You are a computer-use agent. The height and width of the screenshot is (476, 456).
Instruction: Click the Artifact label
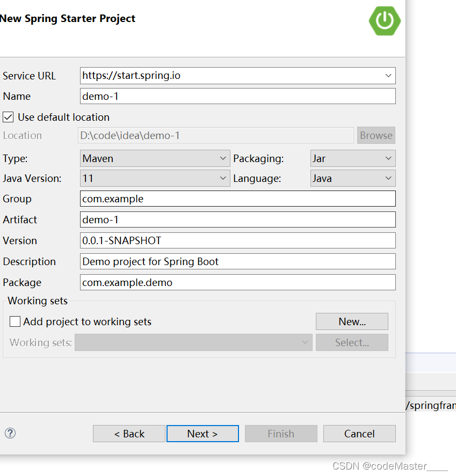(20, 219)
